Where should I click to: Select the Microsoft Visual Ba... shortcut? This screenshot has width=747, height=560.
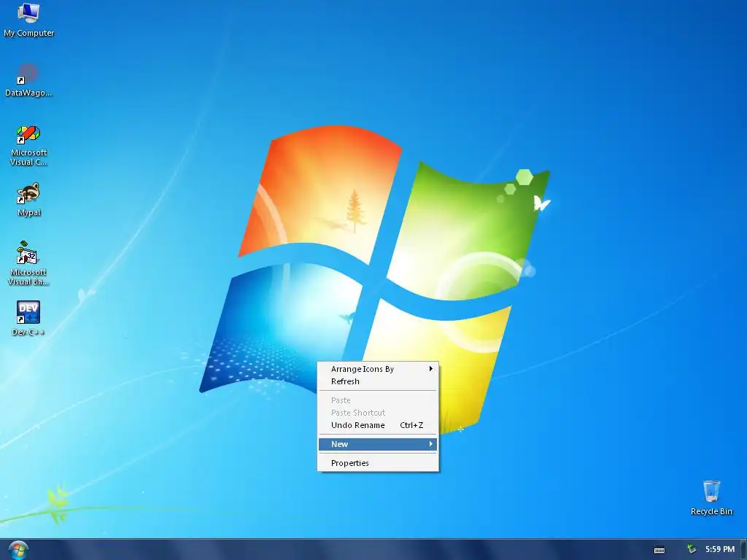point(28,263)
